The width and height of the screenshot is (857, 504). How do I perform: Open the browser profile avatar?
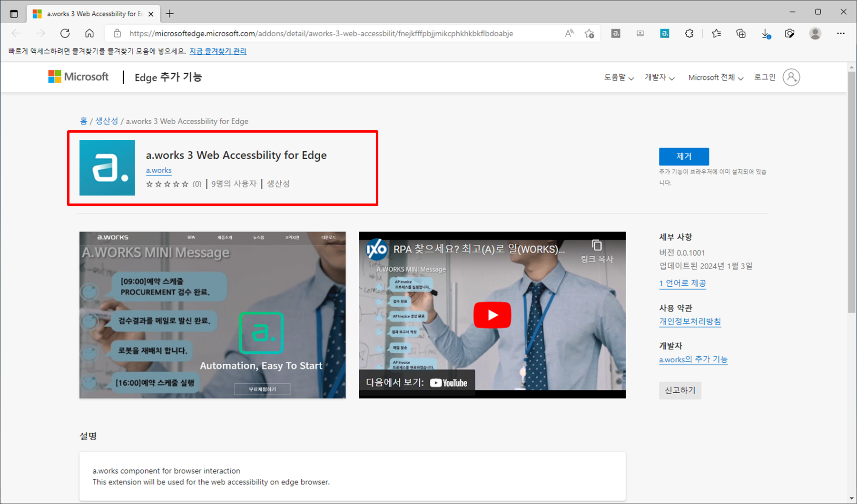click(x=815, y=33)
